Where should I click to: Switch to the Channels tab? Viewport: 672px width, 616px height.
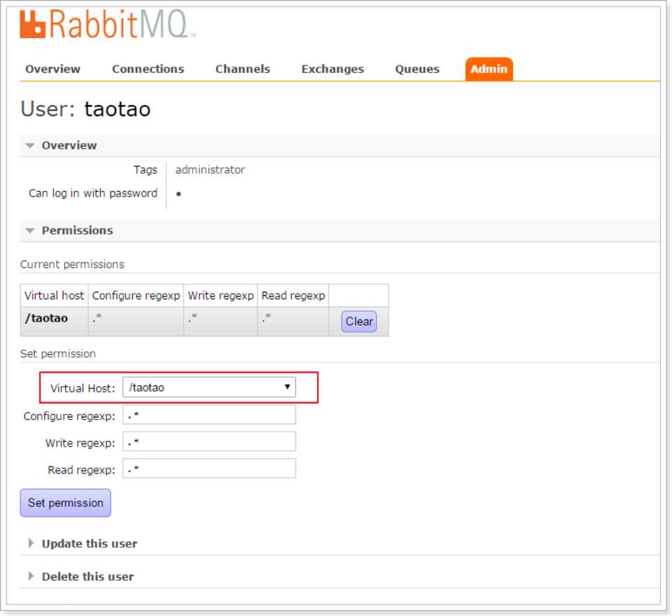point(243,69)
